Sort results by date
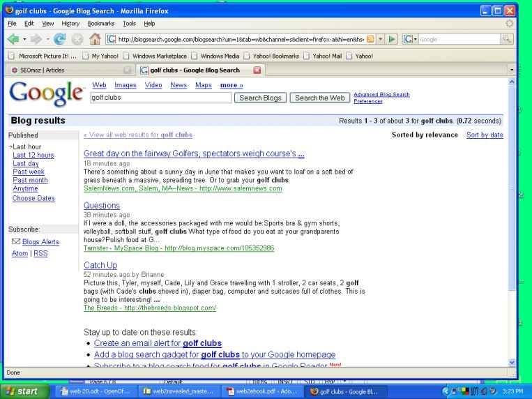The height and width of the screenshot is (399, 532). pos(484,135)
